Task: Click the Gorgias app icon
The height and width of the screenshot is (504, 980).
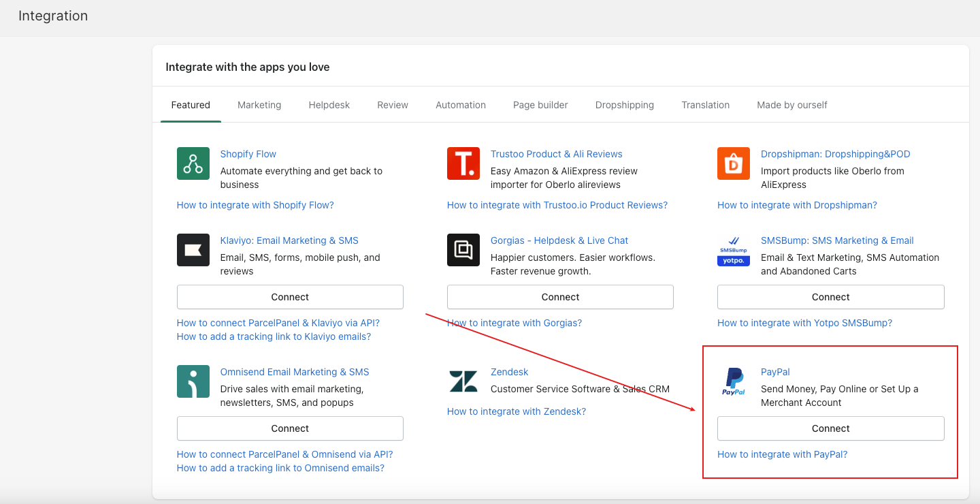Action: pyautogui.click(x=463, y=250)
